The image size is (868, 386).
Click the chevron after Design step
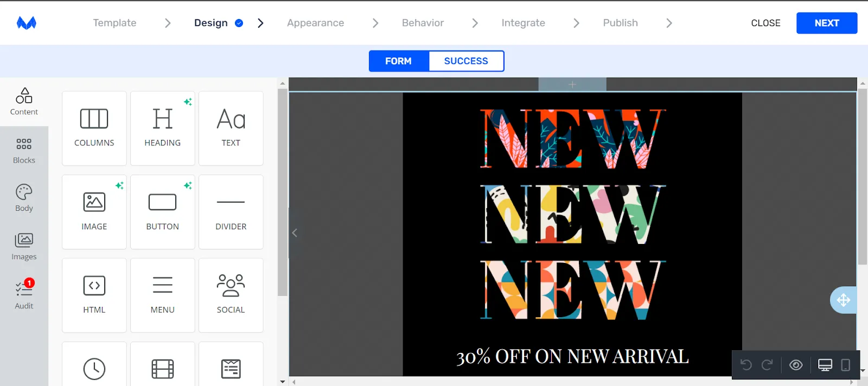(261, 23)
